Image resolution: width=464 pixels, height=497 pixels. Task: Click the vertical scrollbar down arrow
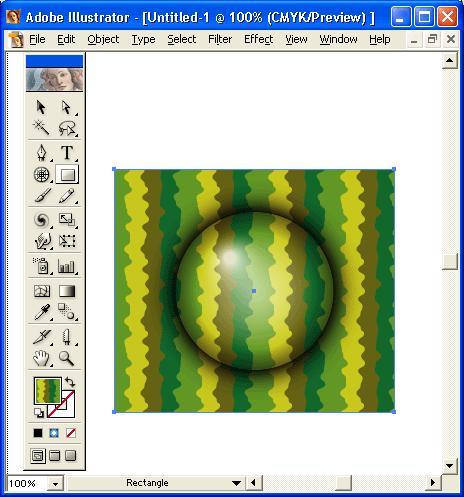pos(450,466)
